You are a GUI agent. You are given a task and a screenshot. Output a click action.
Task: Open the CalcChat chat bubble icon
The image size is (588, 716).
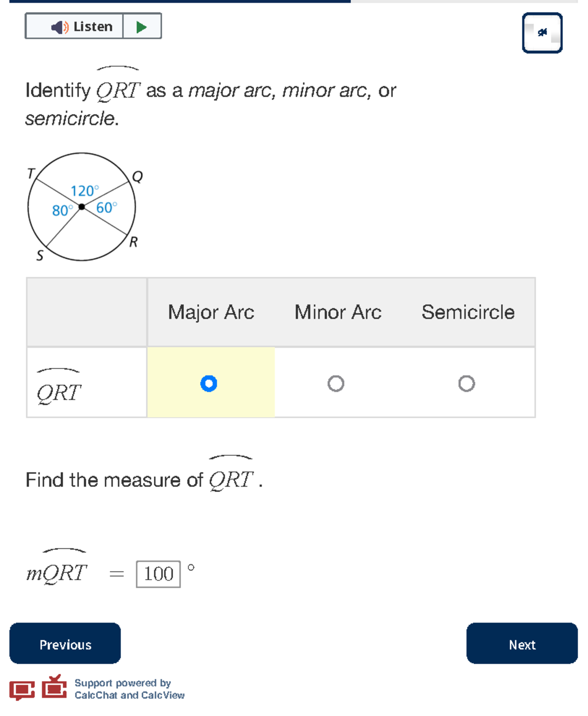tap(23, 690)
